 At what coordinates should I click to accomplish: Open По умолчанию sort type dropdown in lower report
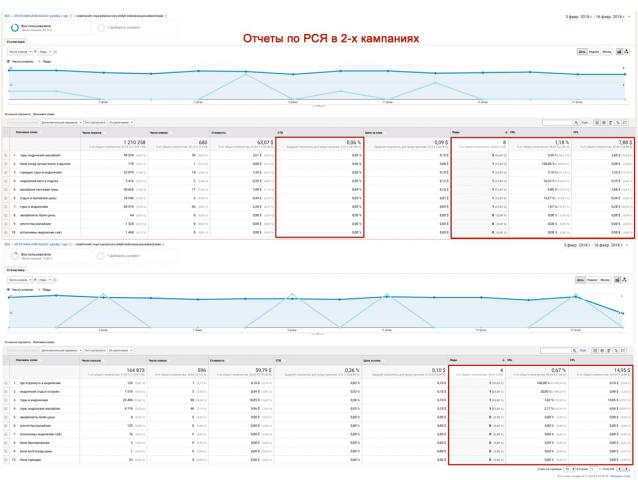click(121, 350)
